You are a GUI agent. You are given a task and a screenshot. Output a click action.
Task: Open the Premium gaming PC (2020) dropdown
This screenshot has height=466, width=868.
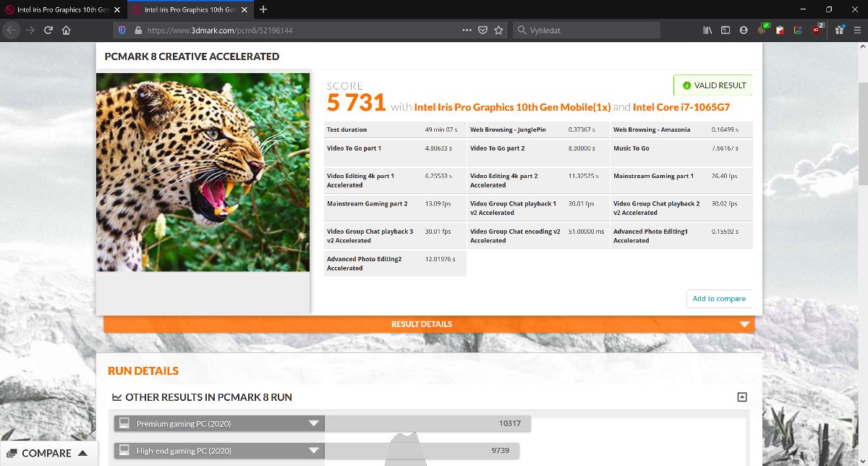[x=313, y=423]
